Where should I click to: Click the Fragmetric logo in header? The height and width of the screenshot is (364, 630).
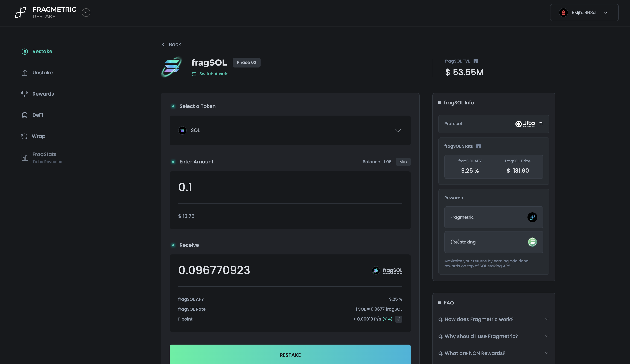(x=21, y=13)
